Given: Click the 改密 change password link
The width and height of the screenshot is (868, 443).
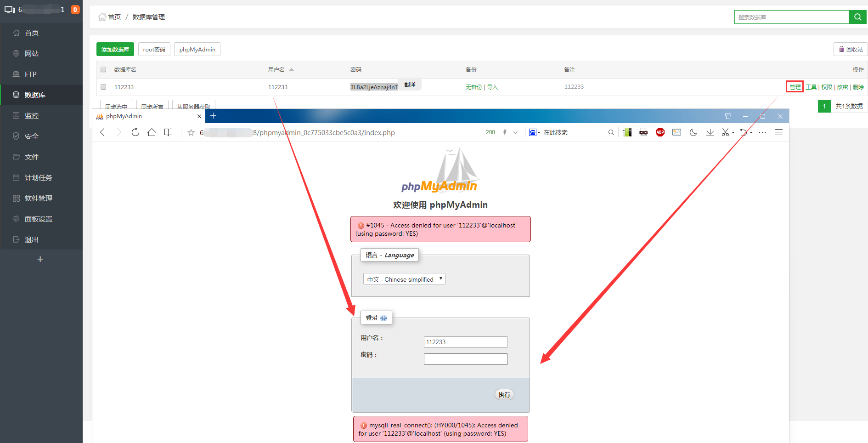Looking at the screenshot, I should 842,87.
